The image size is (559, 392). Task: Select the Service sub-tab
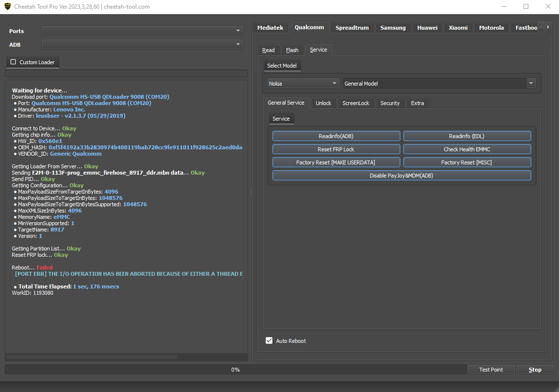tap(318, 50)
